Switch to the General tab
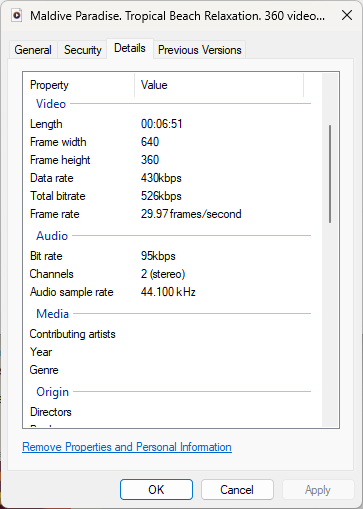Image resolution: width=363 pixels, height=509 pixels. point(33,50)
